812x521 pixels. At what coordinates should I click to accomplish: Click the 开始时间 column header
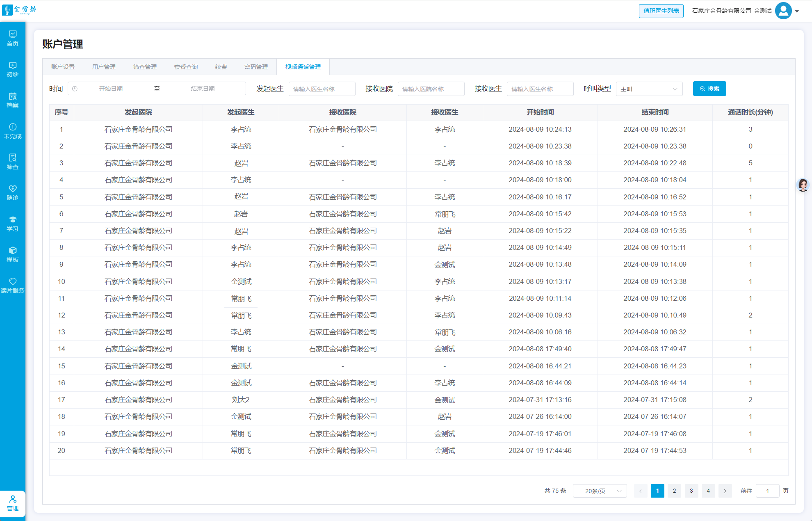540,112
